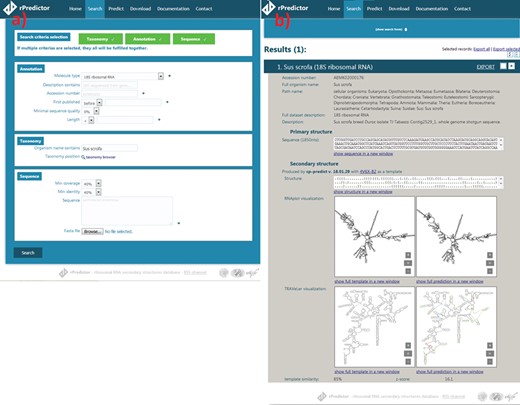Image resolution: width=520 pixels, height=405 pixels.
Task: Click the RNAplot template thumbnail
Action: 374,236
